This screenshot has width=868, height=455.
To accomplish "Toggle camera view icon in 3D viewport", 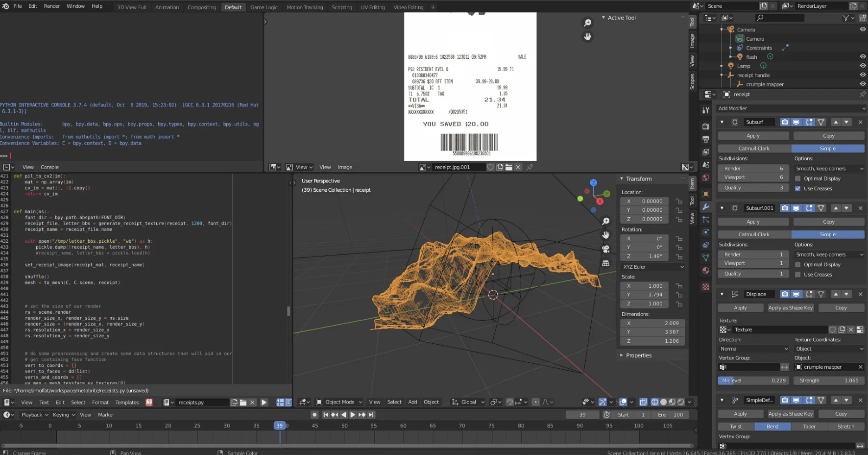I will (606, 249).
